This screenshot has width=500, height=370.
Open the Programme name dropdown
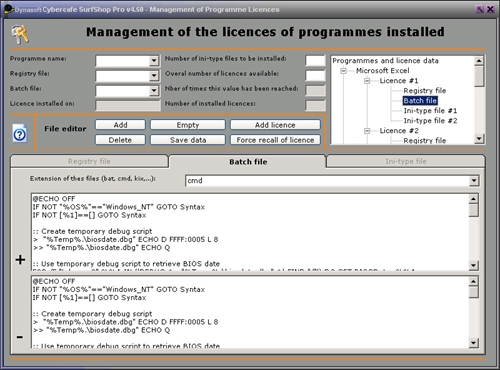click(x=153, y=61)
